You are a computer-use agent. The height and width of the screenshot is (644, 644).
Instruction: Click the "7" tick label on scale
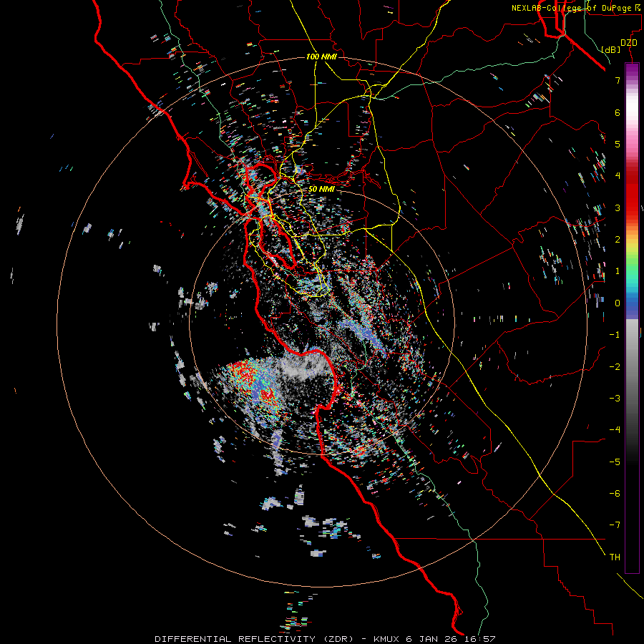[x=618, y=80]
